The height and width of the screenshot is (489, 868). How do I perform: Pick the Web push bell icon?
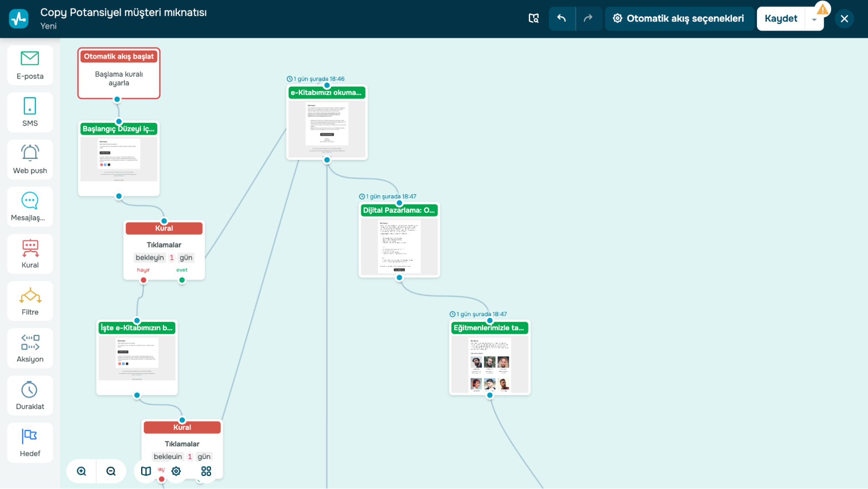[x=30, y=153]
